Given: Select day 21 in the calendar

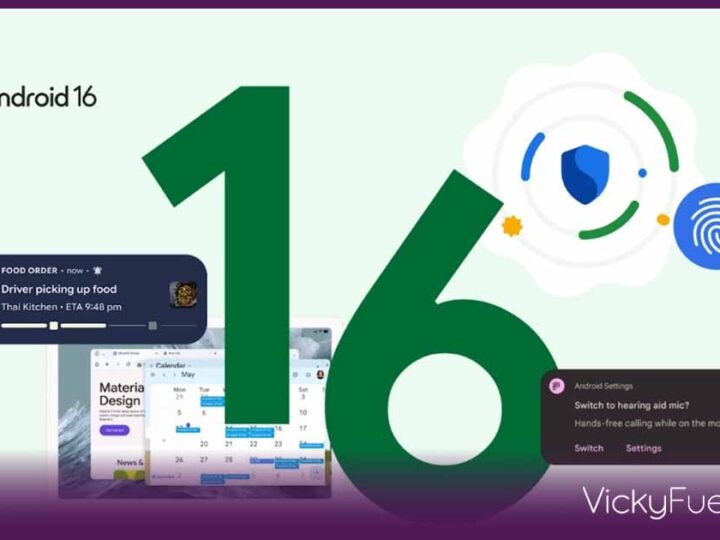Looking at the screenshot, I should 229,444.
